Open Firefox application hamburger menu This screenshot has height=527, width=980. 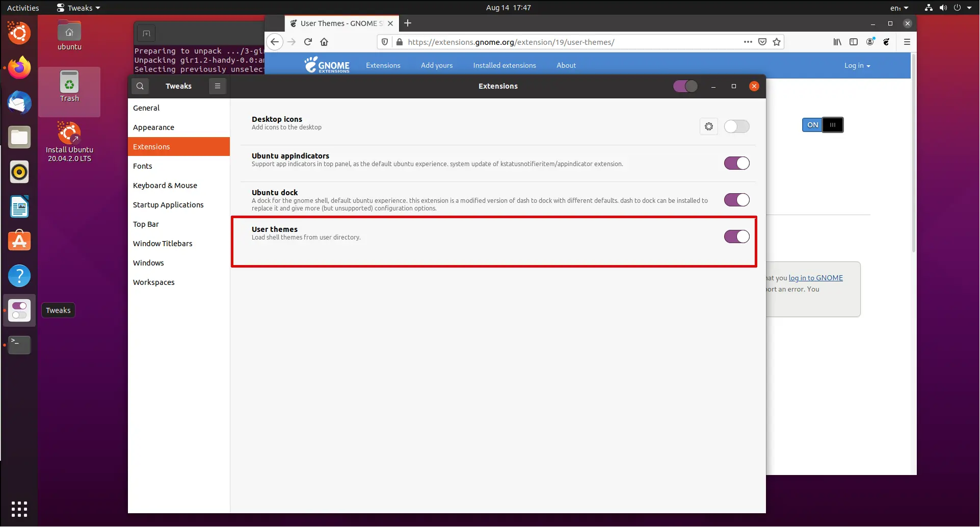[907, 42]
